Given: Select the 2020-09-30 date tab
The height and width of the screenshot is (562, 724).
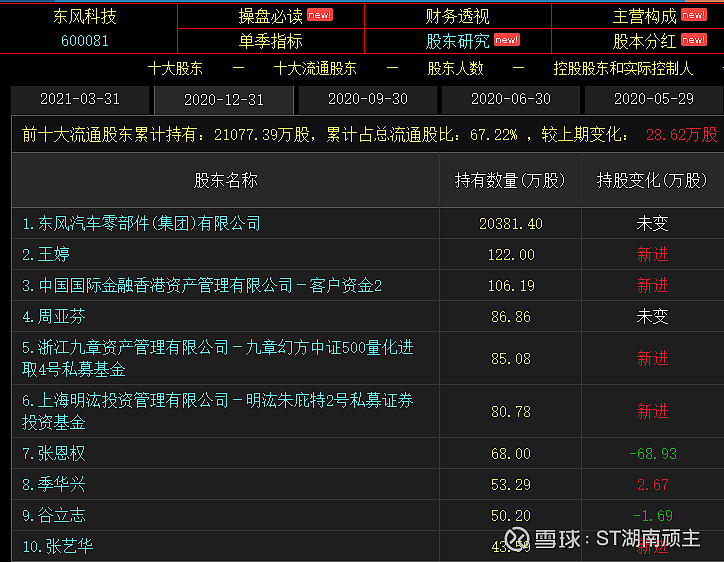Looking at the screenshot, I should coord(368,99).
